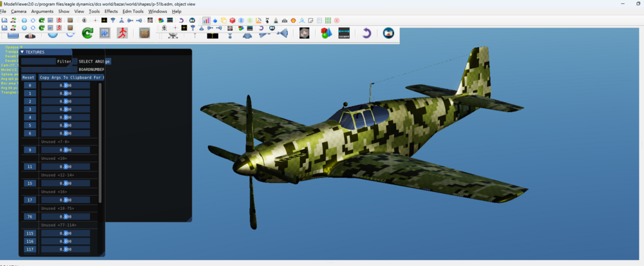The height and width of the screenshot is (266, 644).
Task: Click the brown wooden crate large icon
Action: click(x=145, y=33)
